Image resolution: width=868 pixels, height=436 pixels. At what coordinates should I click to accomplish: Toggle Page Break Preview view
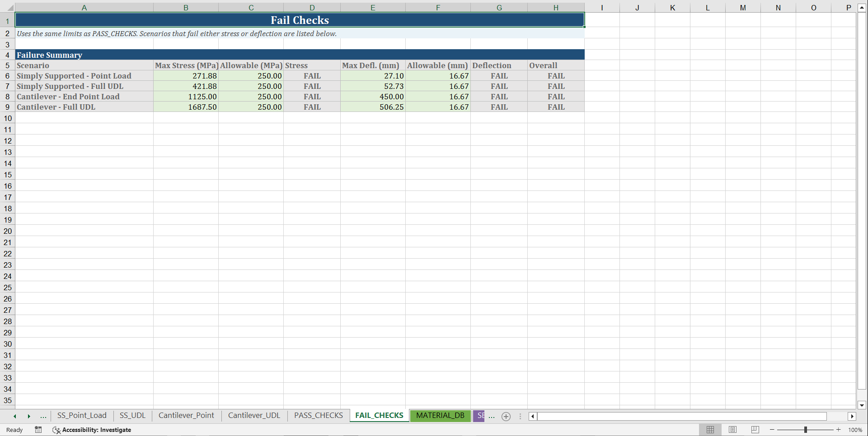[755, 429]
